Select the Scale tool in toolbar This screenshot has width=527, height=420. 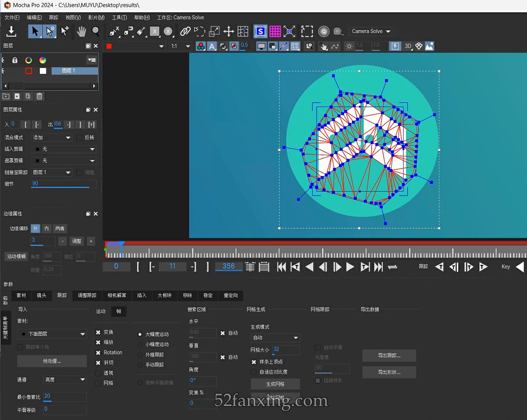[x=214, y=31]
